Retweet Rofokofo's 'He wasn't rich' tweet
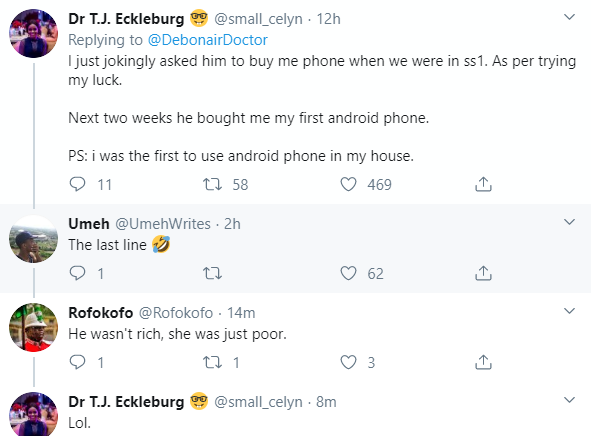This screenshot has width=591, height=436. (x=212, y=362)
